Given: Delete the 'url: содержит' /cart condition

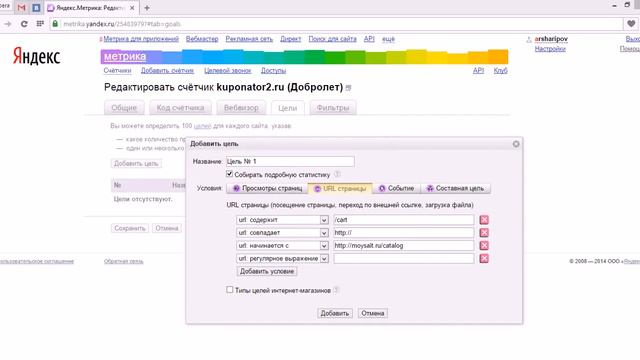Looking at the screenshot, I should (484, 220).
